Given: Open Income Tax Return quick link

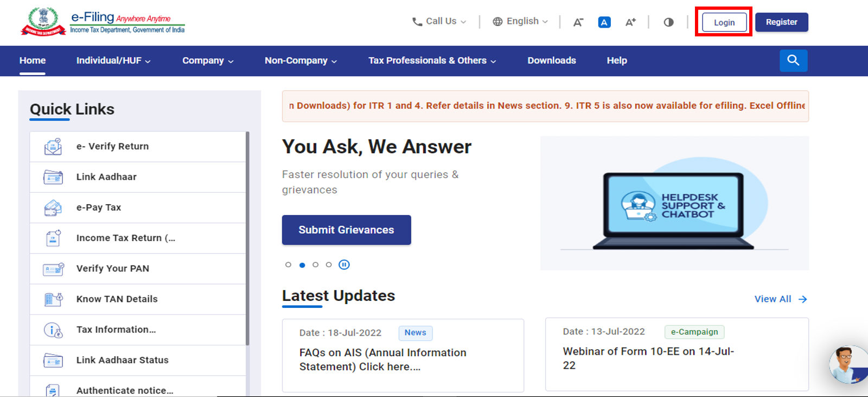Looking at the screenshot, I should [x=138, y=238].
